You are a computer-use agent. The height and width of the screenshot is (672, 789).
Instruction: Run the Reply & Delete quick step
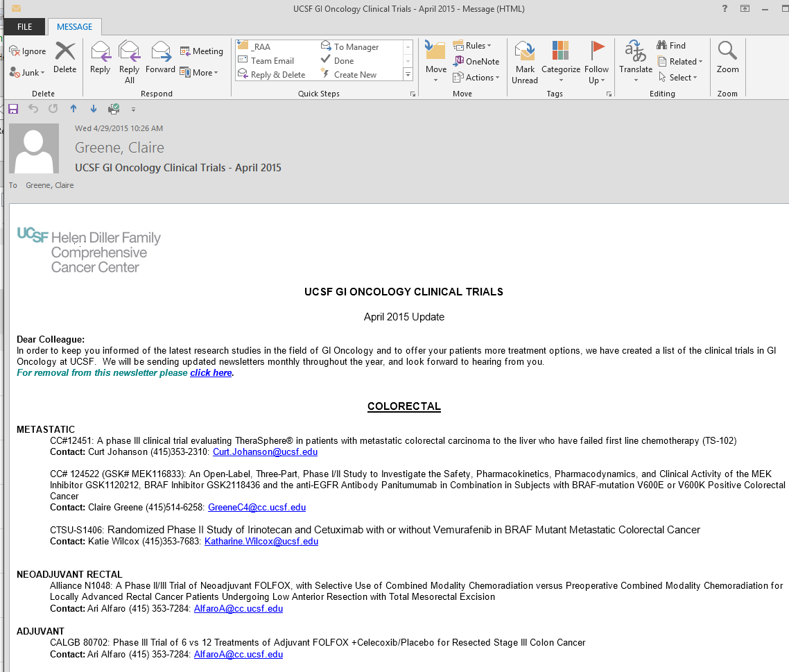point(272,74)
